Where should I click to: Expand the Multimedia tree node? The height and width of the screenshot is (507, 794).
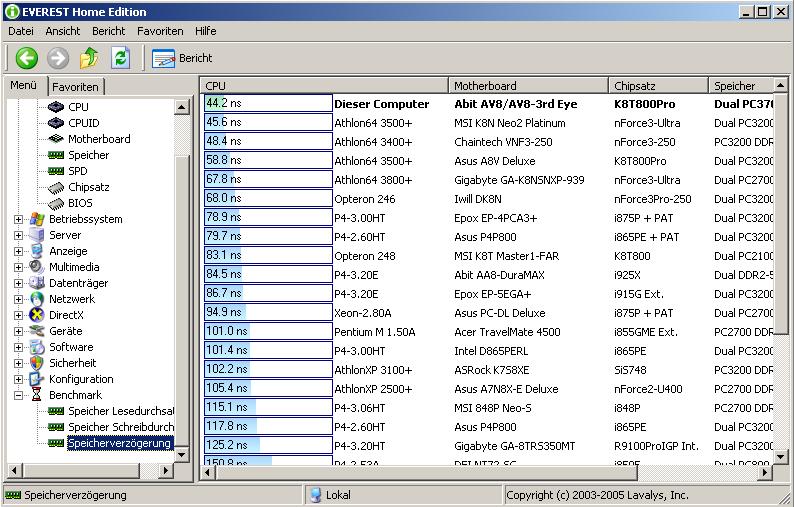19,267
